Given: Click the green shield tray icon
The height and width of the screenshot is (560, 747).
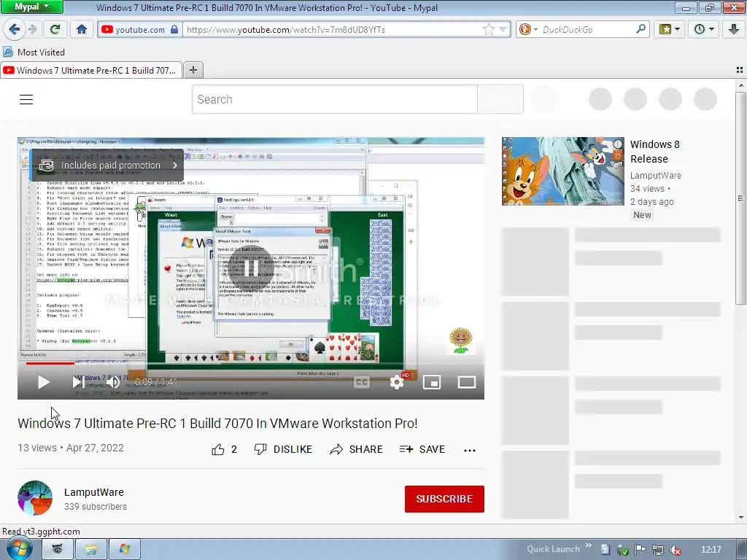Looking at the screenshot, I should click(623, 550).
